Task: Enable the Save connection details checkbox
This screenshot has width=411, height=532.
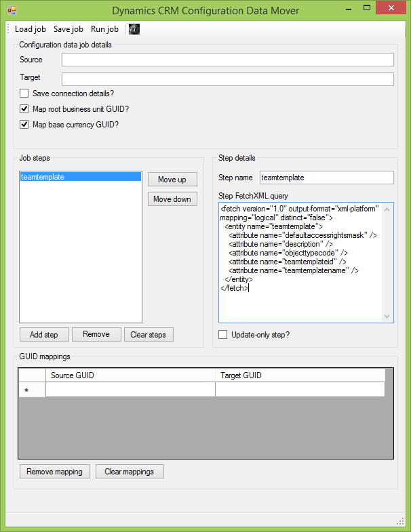Action: click(x=24, y=94)
